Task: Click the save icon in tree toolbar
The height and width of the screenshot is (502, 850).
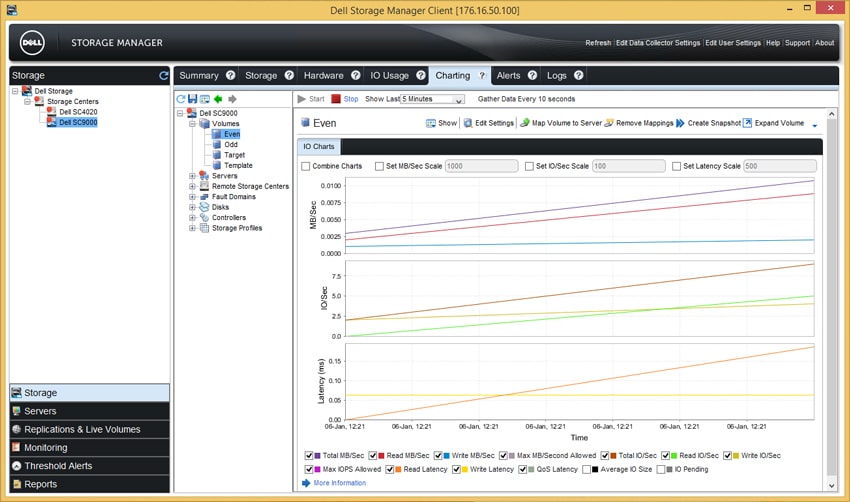Action: (192, 99)
